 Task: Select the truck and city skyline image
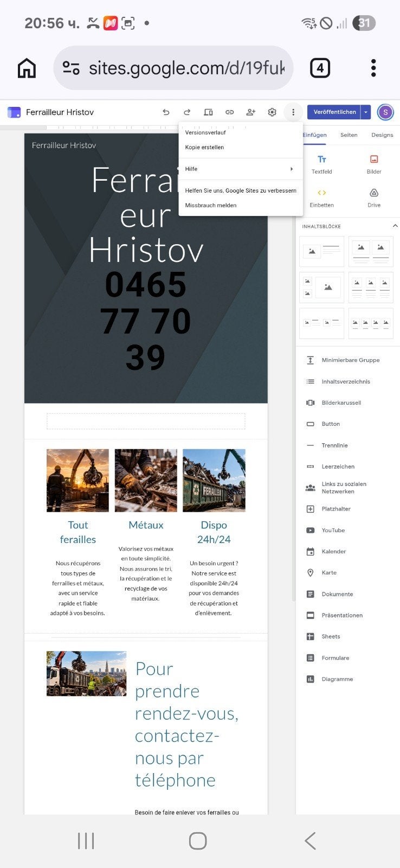tap(86, 674)
